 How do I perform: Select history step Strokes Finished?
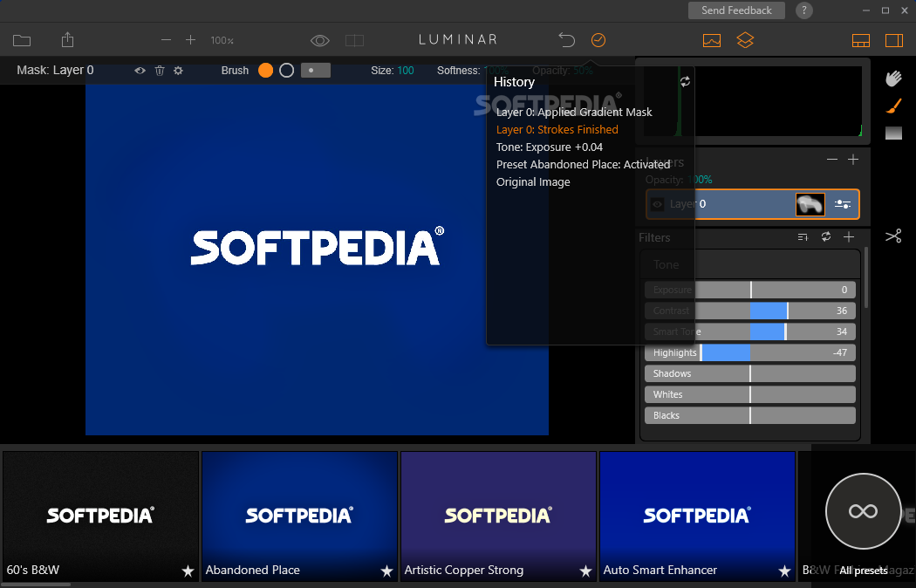557,130
